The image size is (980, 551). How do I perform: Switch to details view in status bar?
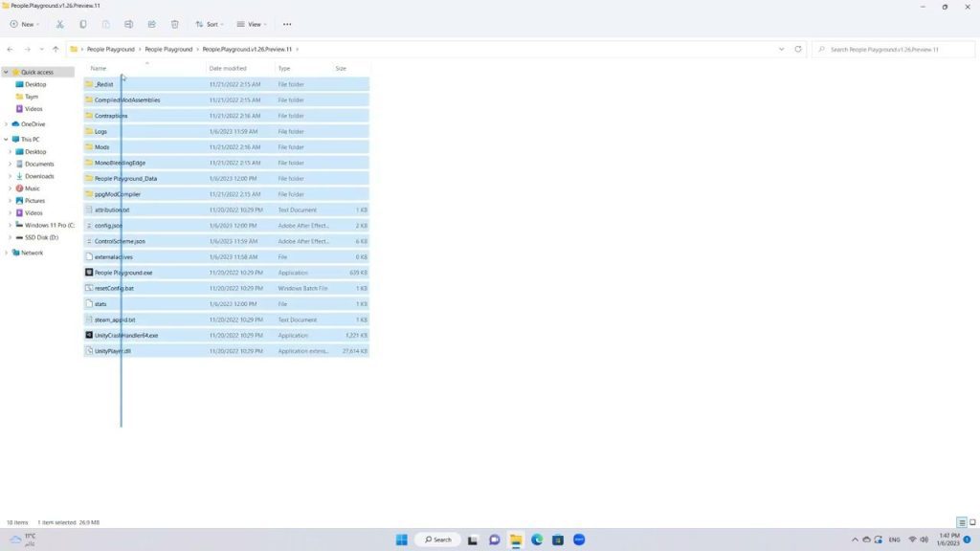coord(961,522)
